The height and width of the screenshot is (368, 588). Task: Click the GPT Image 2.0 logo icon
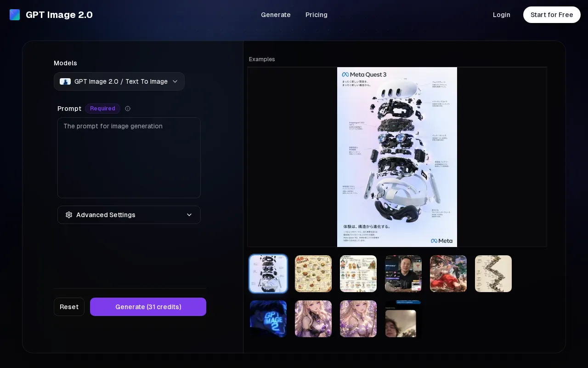[15, 15]
